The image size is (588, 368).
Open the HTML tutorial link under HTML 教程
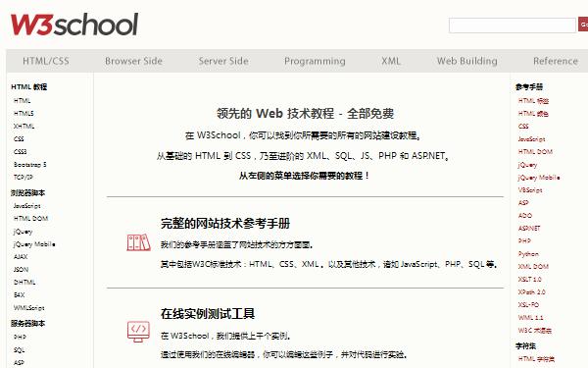coord(23,101)
